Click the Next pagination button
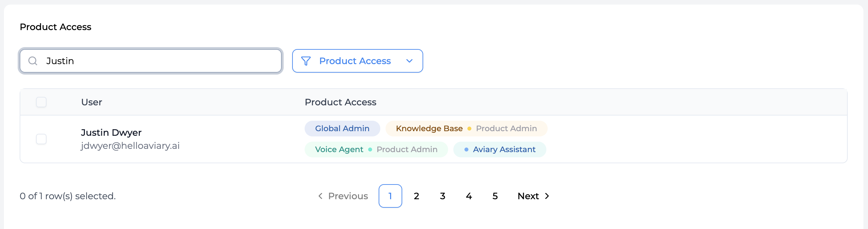Screen dimensions: 868x229 pos(528,196)
